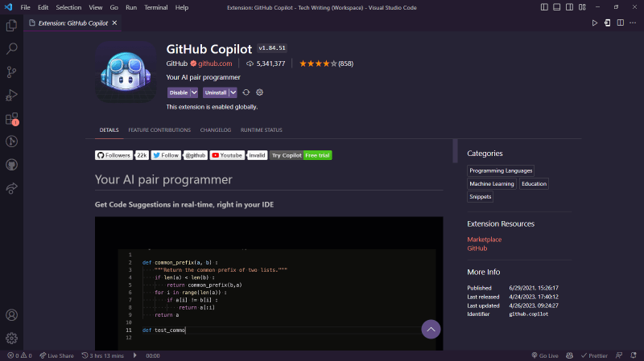The width and height of the screenshot is (644, 361).
Task: Open the Selection menu
Action: [68, 7]
